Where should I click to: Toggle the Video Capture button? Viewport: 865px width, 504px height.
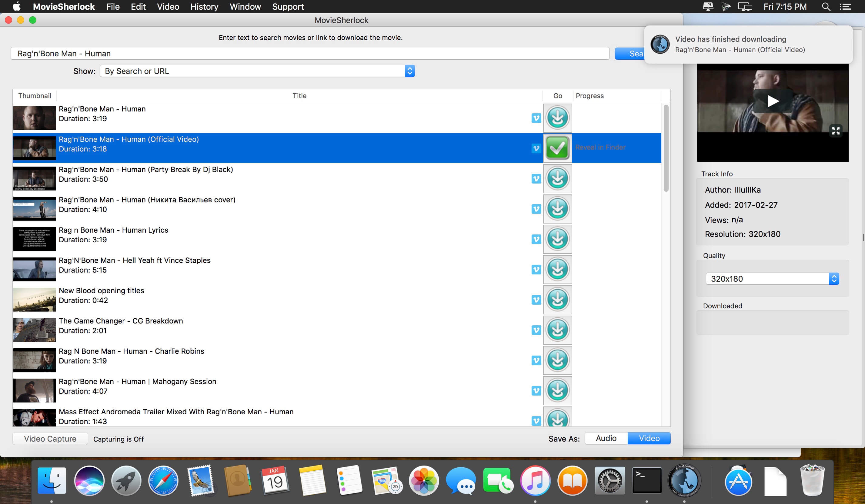pyautogui.click(x=50, y=439)
